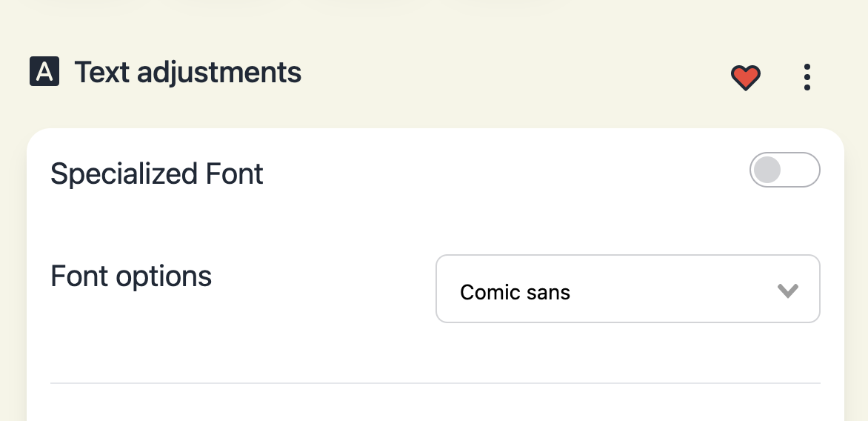This screenshot has height=421, width=868.
Task: Open the three-dot more options menu
Action: [807, 77]
